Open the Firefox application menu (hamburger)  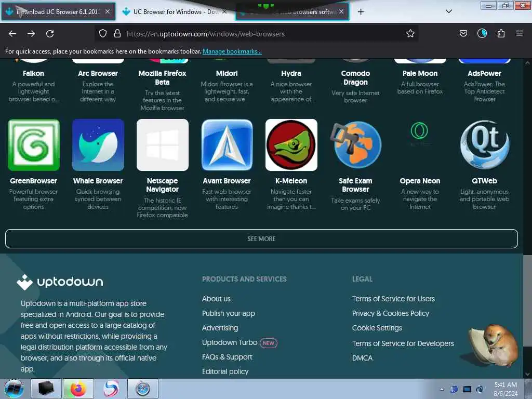[520, 33]
